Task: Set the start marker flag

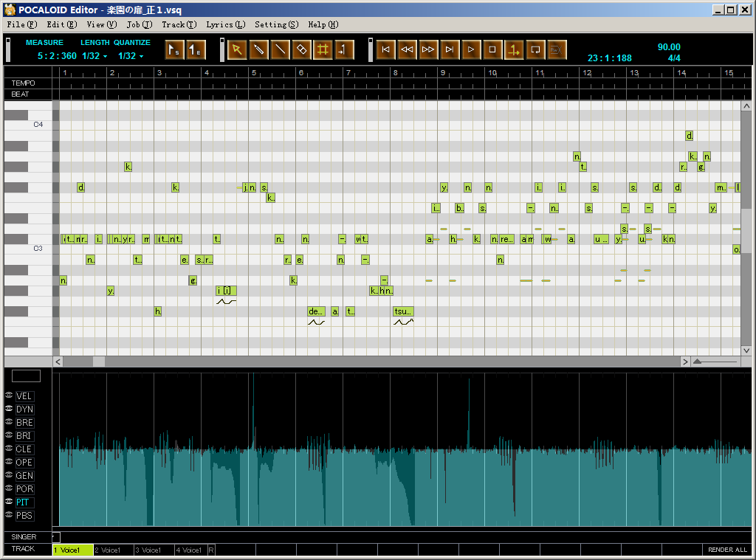Action: (x=174, y=49)
